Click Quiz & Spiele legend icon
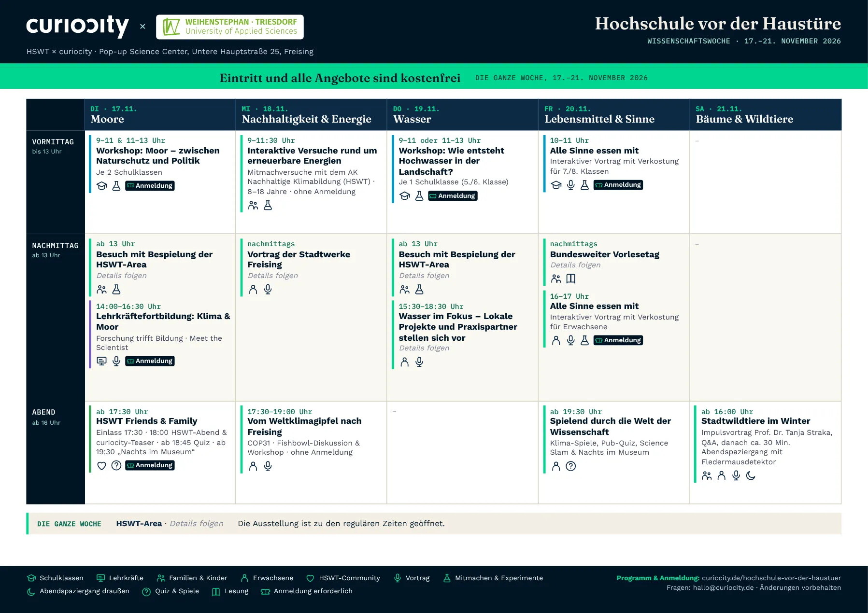 click(146, 591)
